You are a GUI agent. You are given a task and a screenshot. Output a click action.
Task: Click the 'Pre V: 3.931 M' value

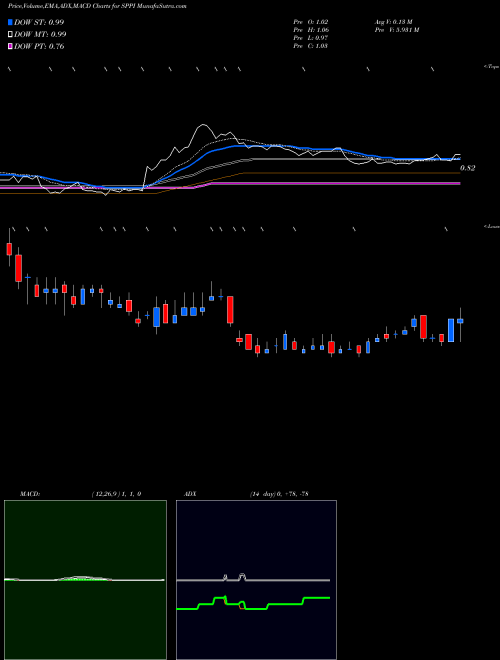pos(396,30)
